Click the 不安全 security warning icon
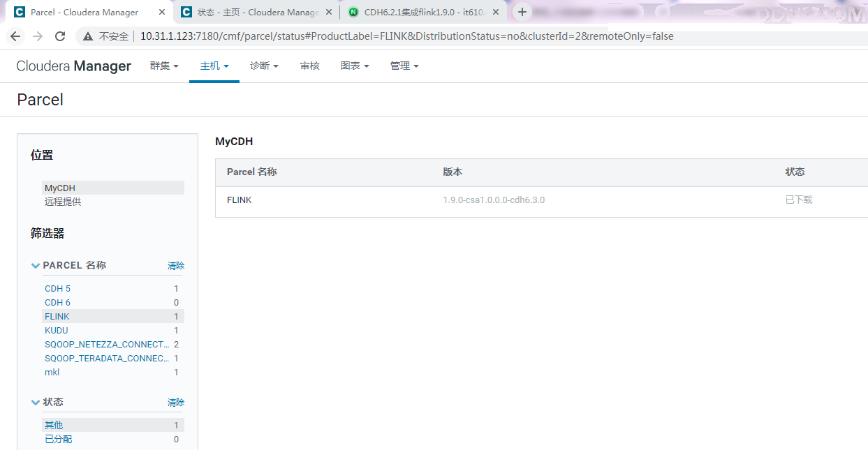 click(x=88, y=36)
